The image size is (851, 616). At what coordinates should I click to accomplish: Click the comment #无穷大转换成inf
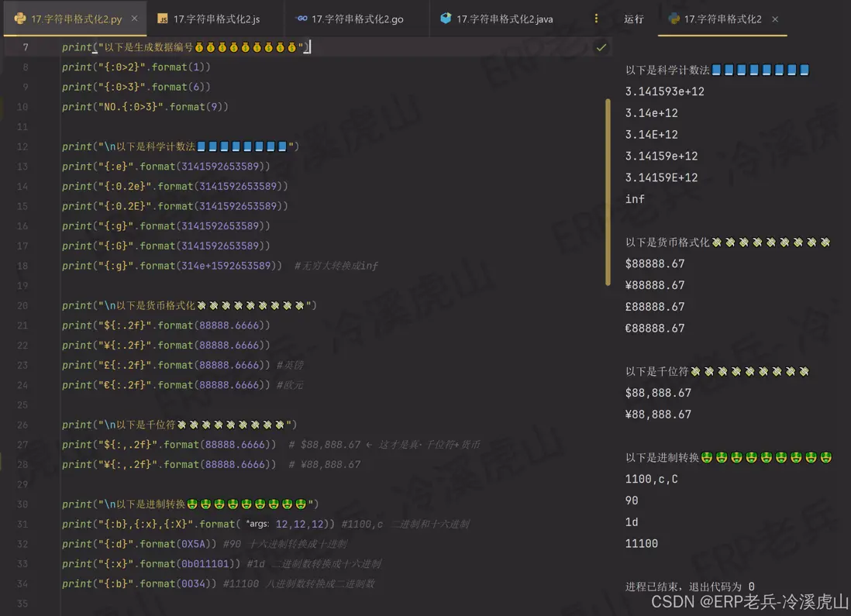tap(336, 266)
